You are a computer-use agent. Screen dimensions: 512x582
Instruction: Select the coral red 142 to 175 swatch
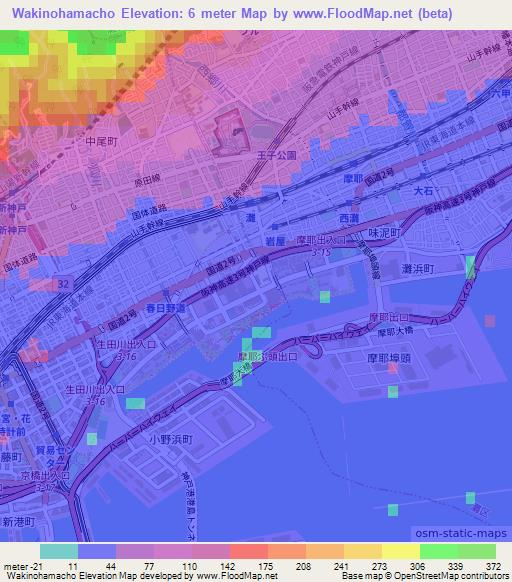coord(249,551)
